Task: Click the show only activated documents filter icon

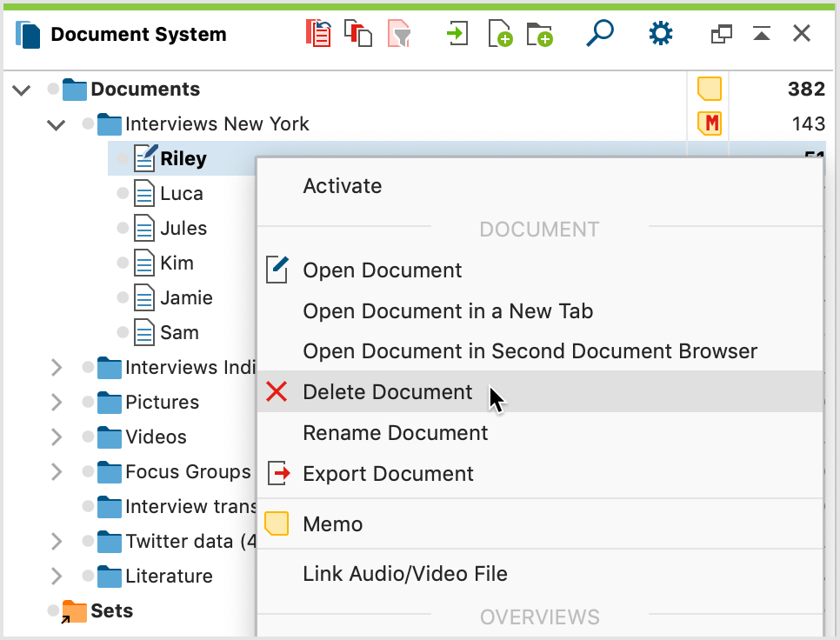Action: [x=399, y=33]
